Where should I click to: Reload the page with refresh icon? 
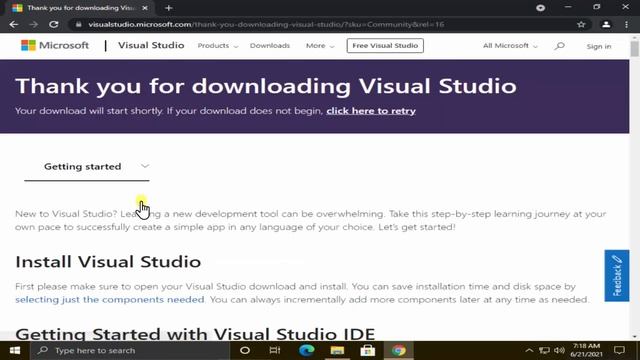click(x=53, y=24)
